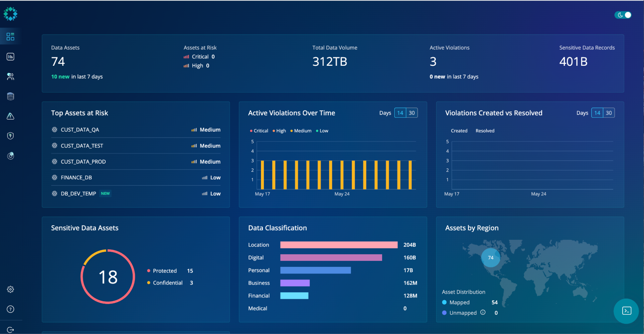This screenshot has height=334, width=644.
Task: Open the Dashboard view from the sidebar
Action: tap(10, 36)
